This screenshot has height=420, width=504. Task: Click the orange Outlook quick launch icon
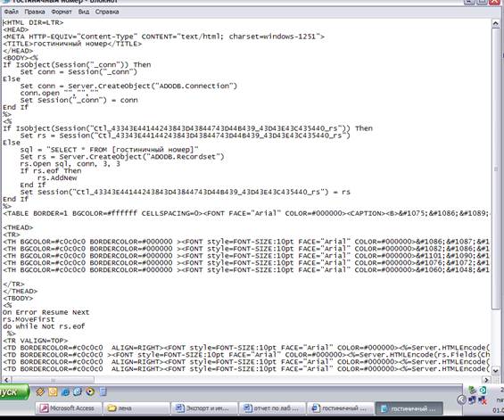click(53, 391)
